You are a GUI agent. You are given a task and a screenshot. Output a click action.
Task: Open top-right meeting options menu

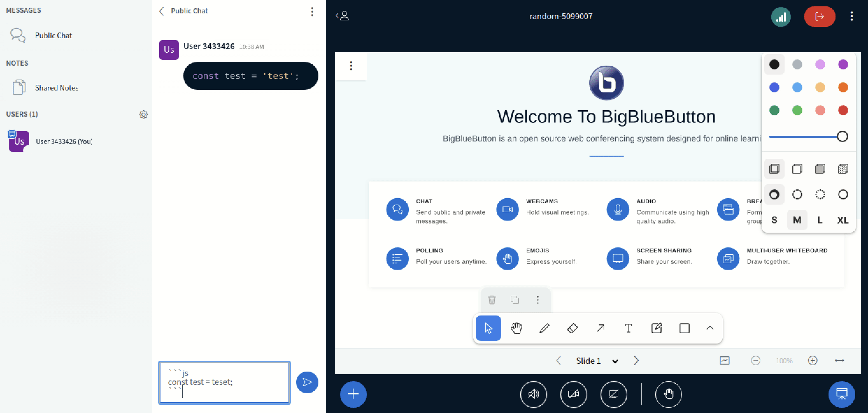tap(851, 17)
